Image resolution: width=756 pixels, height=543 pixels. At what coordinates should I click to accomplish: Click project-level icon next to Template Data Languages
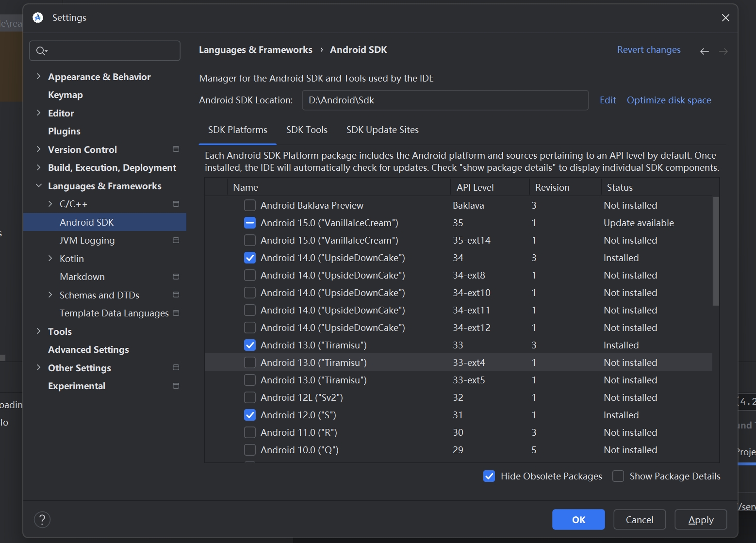[176, 313]
